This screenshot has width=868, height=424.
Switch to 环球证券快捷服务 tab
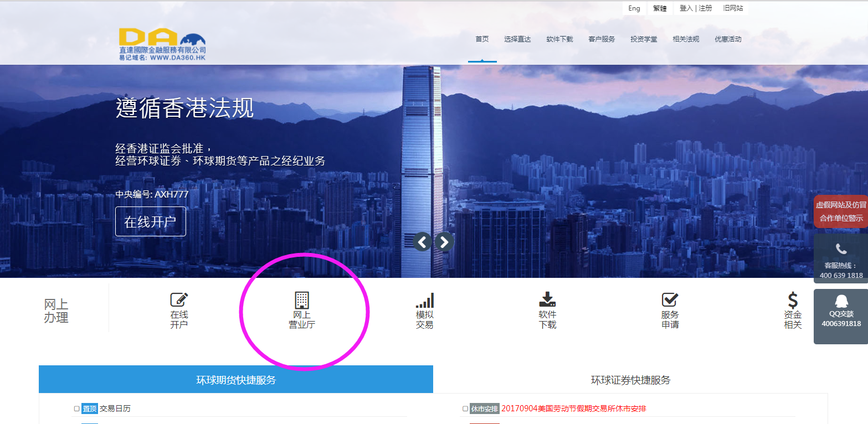pos(630,380)
